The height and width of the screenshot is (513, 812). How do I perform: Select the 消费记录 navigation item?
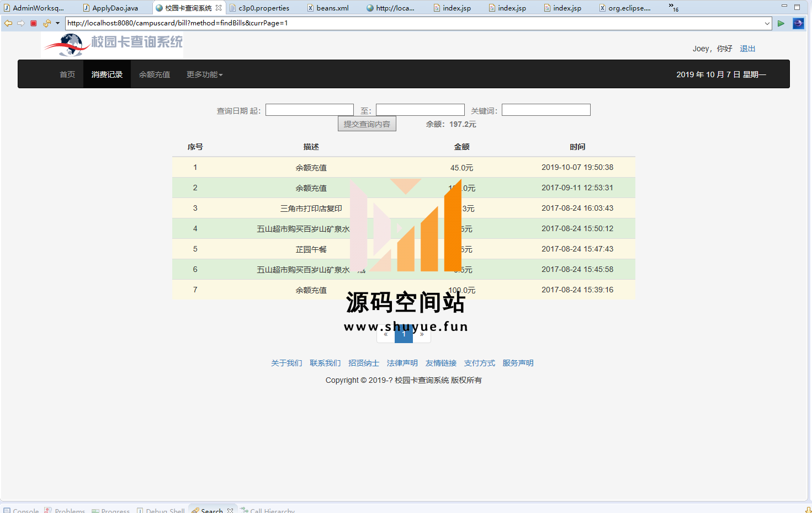[x=107, y=74]
